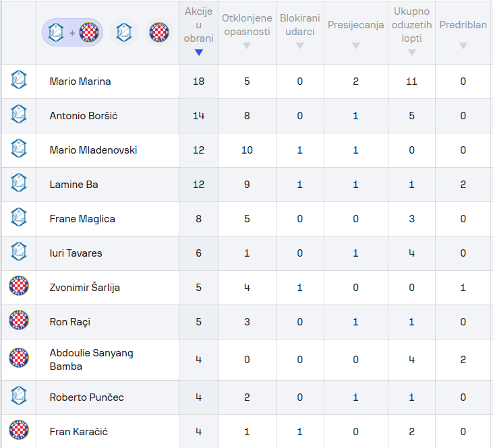Open Mario Mladenovski player name
The width and height of the screenshot is (493, 448).
point(93,150)
